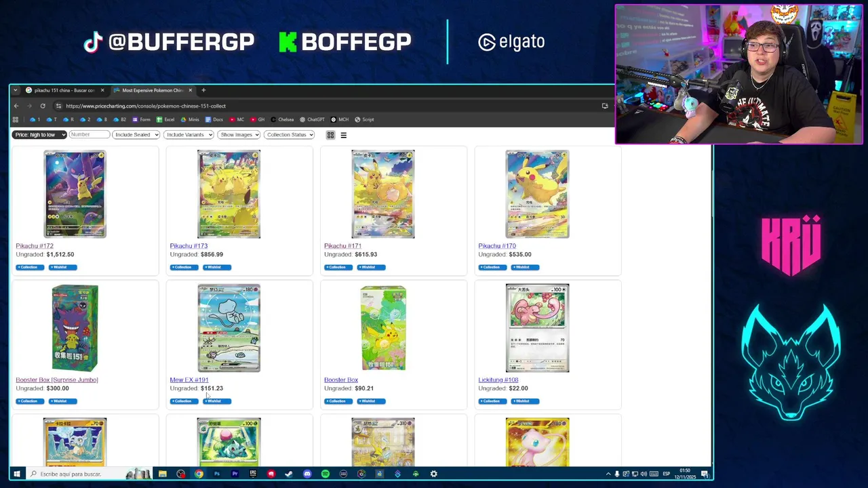
Task: Open the apps grid in bookmarks bar
Action: [x=16, y=119]
